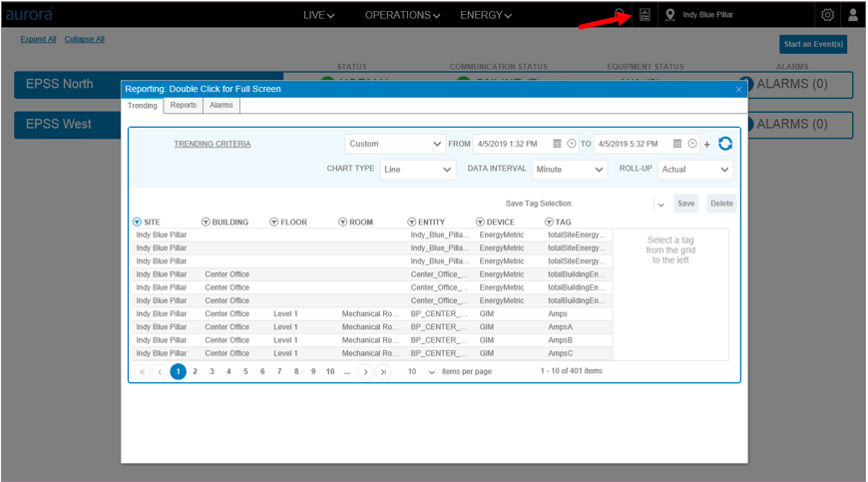Filter the ROOM column
Screen dimensions: 868x482
pos(342,222)
